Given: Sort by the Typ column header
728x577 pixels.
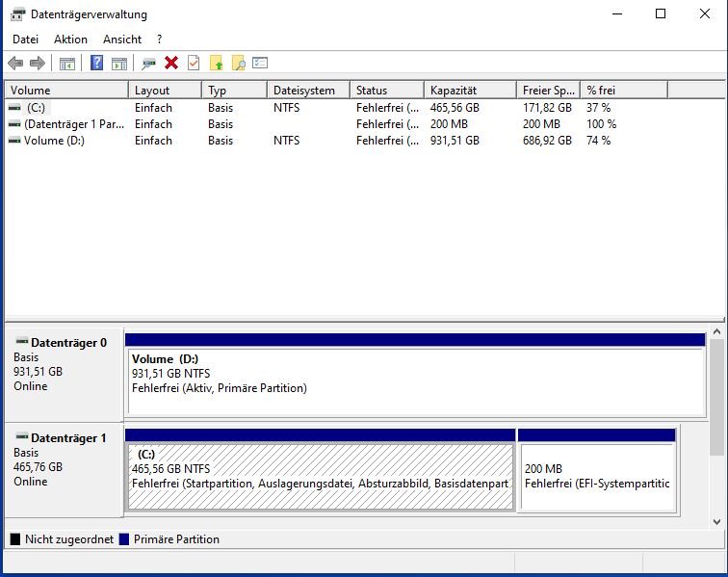Looking at the screenshot, I should click(234, 91).
